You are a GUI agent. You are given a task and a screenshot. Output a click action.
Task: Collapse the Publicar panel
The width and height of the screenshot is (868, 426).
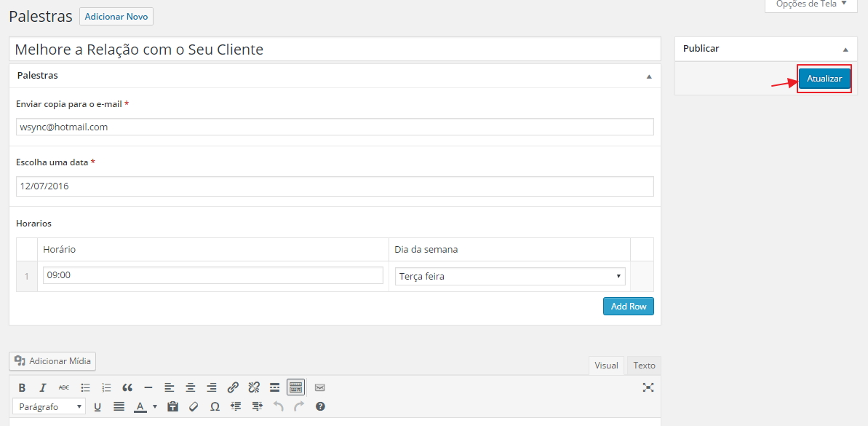(x=845, y=50)
